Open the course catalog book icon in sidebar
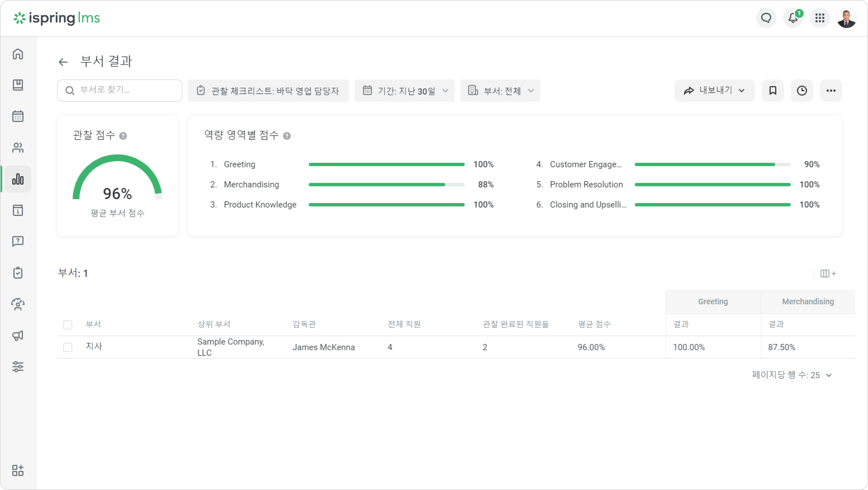 pos(18,85)
